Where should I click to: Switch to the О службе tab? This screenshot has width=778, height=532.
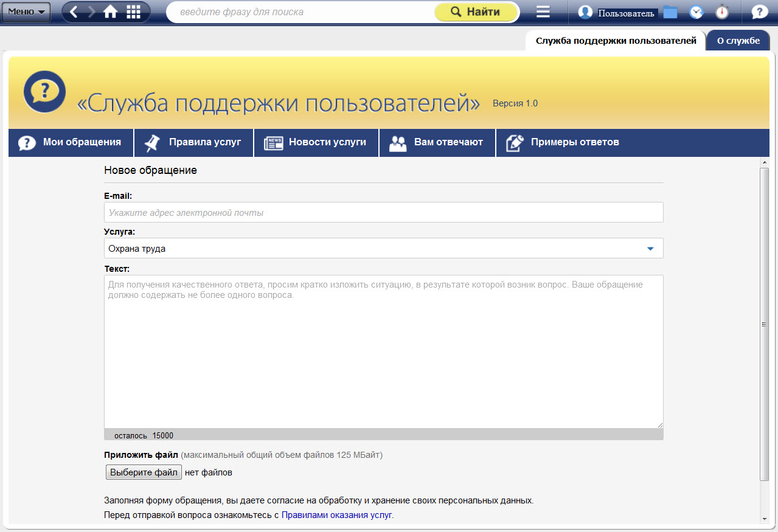point(738,41)
